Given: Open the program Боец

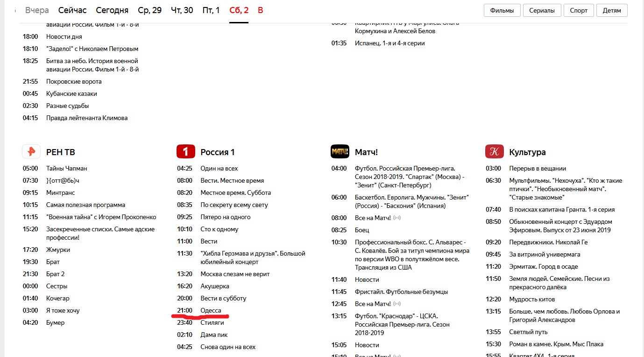Looking at the screenshot, I should [362, 230].
